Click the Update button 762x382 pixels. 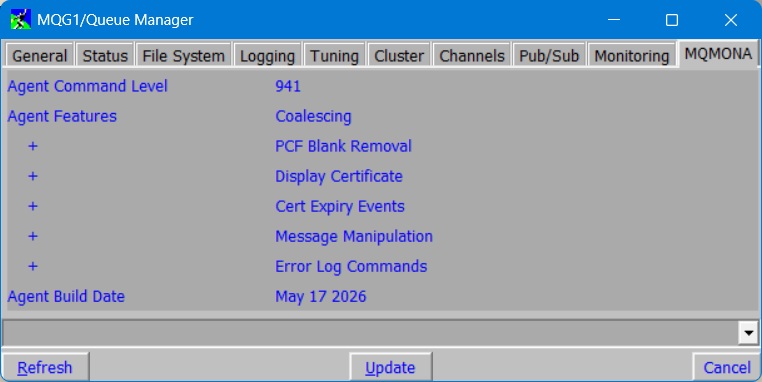pos(390,367)
